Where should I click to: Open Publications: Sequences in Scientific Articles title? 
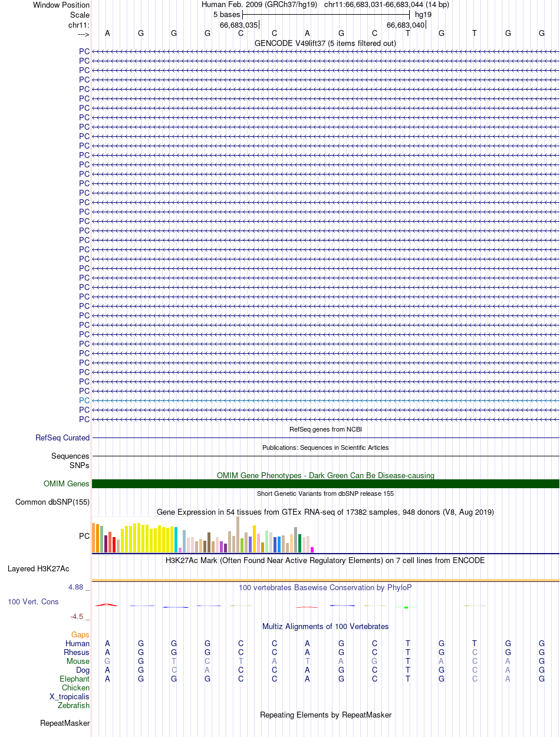pyautogui.click(x=325, y=448)
